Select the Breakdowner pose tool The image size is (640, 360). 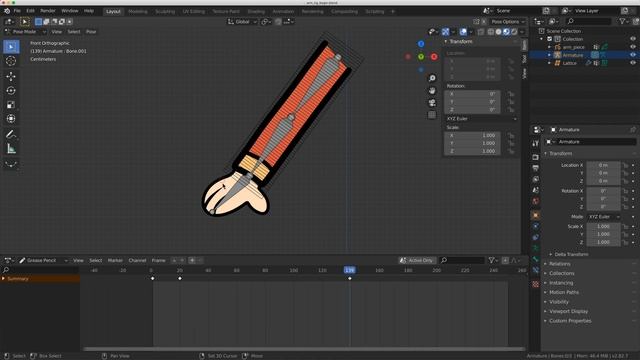[11, 164]
